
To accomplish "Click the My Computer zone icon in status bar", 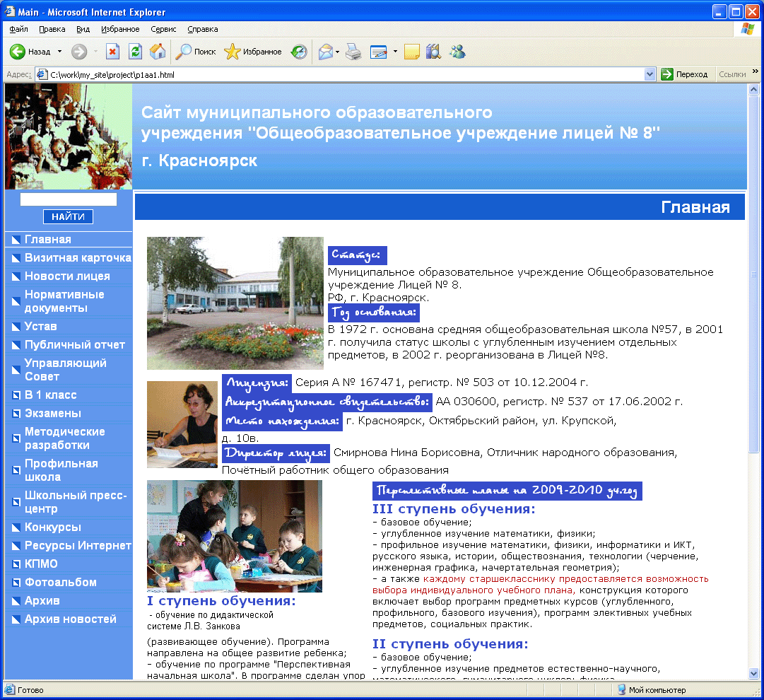I will click(622, 690).
